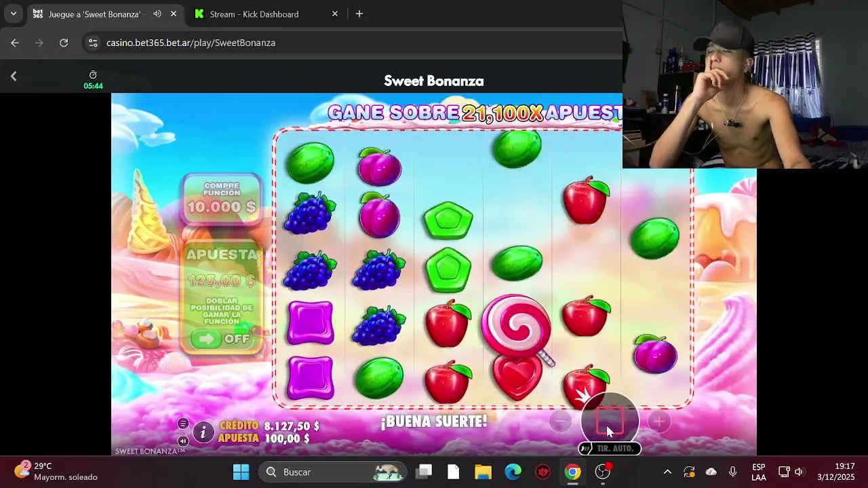Viewport: 868px width, 488px height.
Task: Mute the Sweet Bonanza tab audio icon
Action: (157, 14)
